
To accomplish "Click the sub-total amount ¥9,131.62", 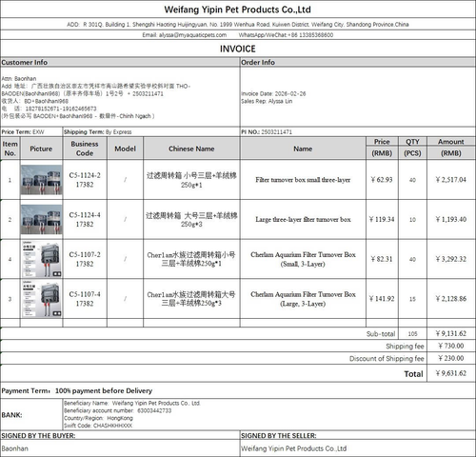I will click(451, 333).
